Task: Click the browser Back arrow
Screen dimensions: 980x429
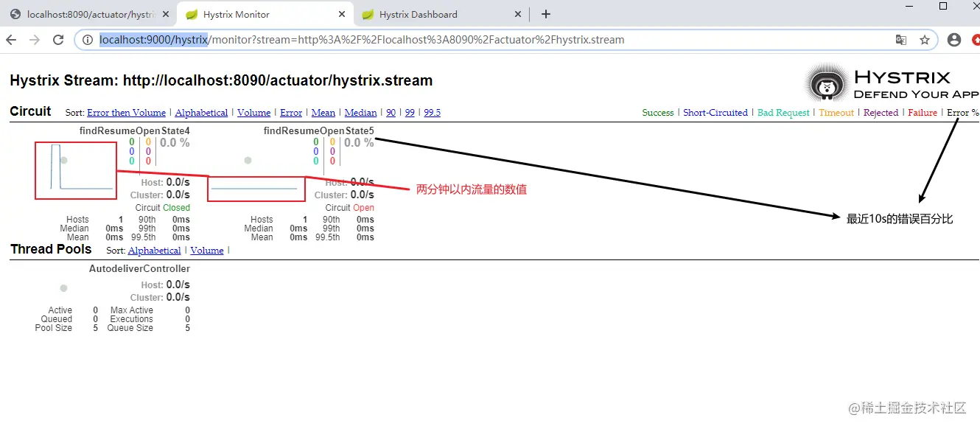Action: pyautogui.click(x=11, y=40)
